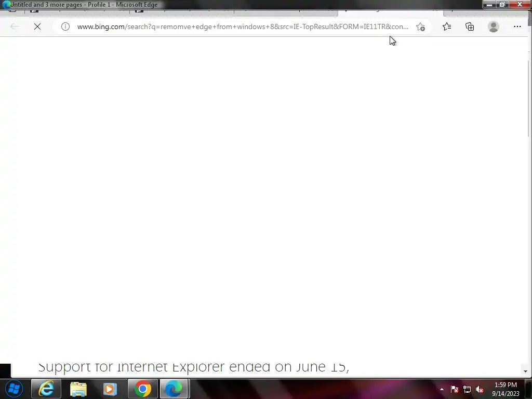The width and height of the screenshot is (532, 399).
Task: Add this page to favorites
Action: point(420,27)
